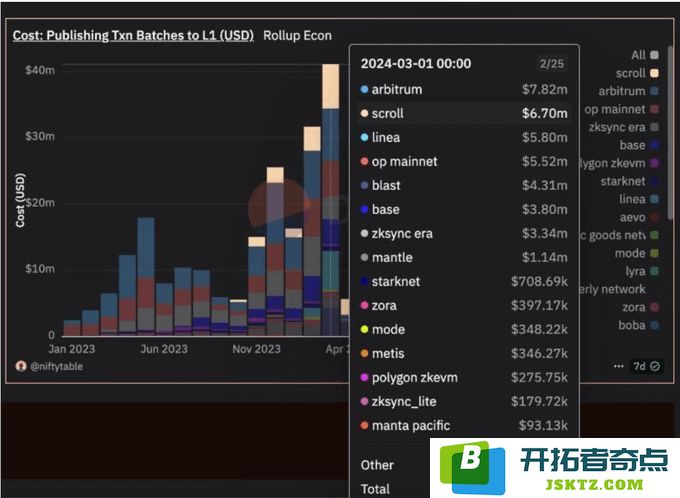Screen dimensions: 680x498
Task: Toggle the aevo legend series
Action: [x=639, y=217]
